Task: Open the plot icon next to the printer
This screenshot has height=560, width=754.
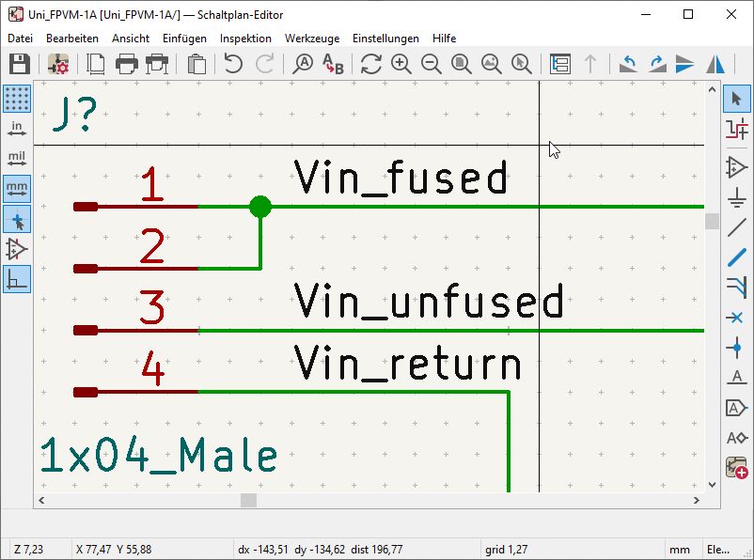Action: coord(157,64)
